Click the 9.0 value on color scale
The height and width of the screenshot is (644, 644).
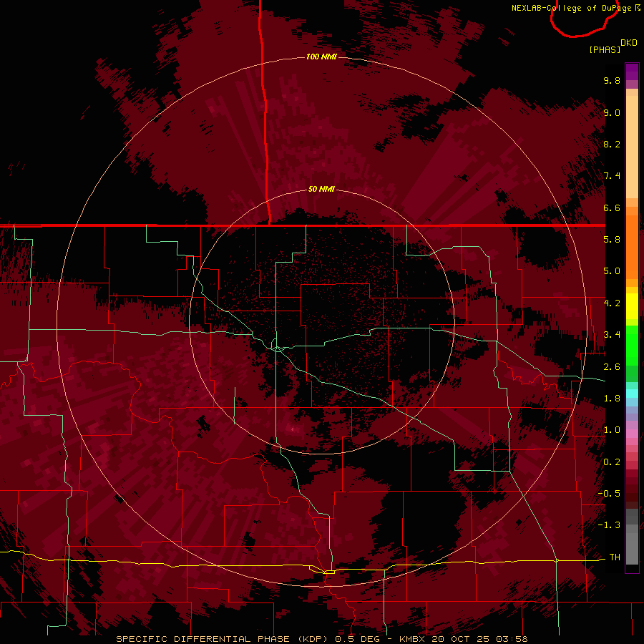coord(612,112)
